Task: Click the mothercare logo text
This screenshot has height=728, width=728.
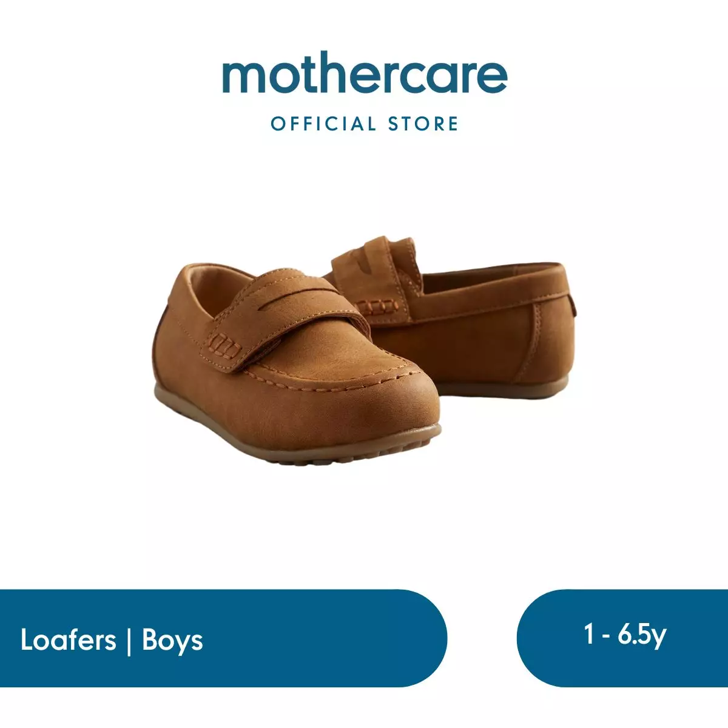Action: (365, 76)
